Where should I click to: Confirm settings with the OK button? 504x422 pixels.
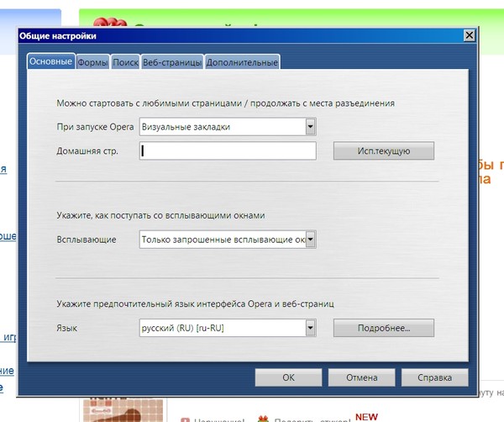point(288,377)
